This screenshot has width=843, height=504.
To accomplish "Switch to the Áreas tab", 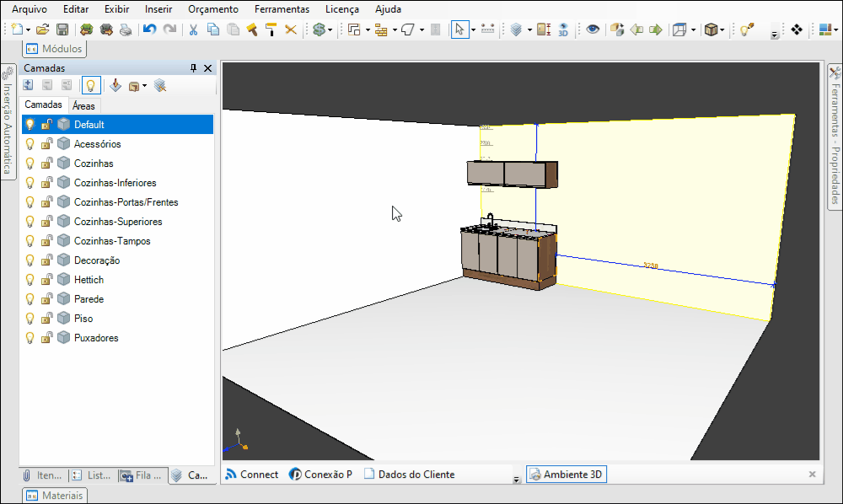I will coord(83,106).
